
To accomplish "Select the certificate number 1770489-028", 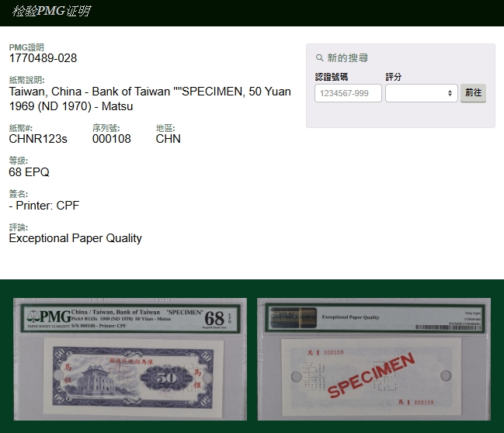I will 43,58.
